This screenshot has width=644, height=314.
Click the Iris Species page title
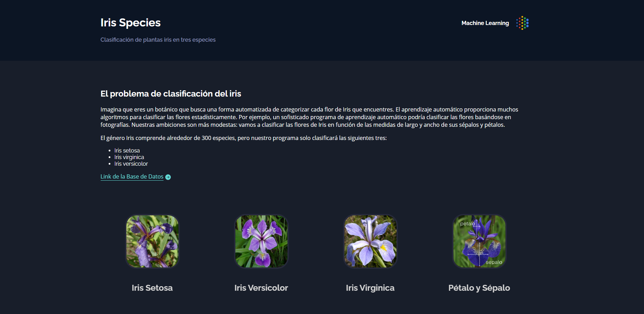131,23
